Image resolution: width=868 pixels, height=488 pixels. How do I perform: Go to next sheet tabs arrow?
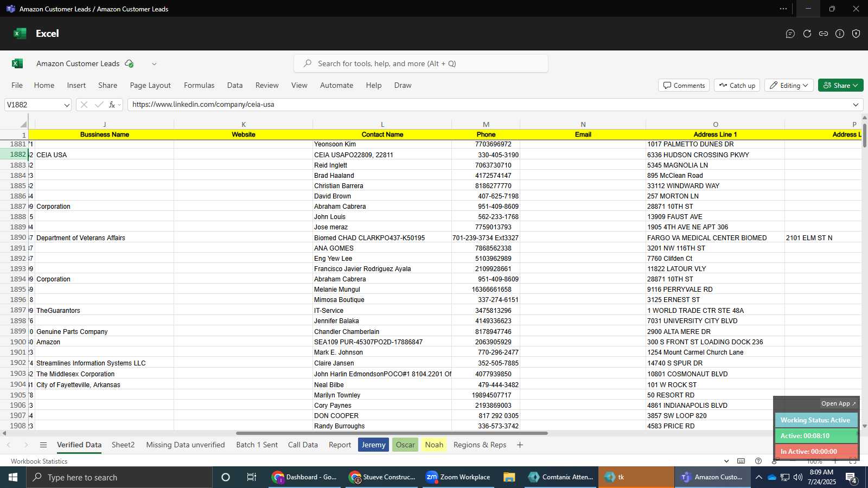coord(25,445)
